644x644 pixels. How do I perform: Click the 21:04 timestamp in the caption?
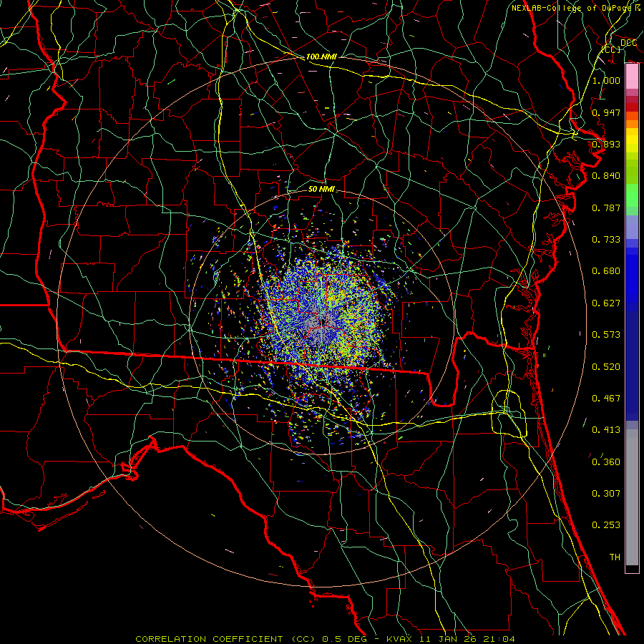tap(498, 639)
